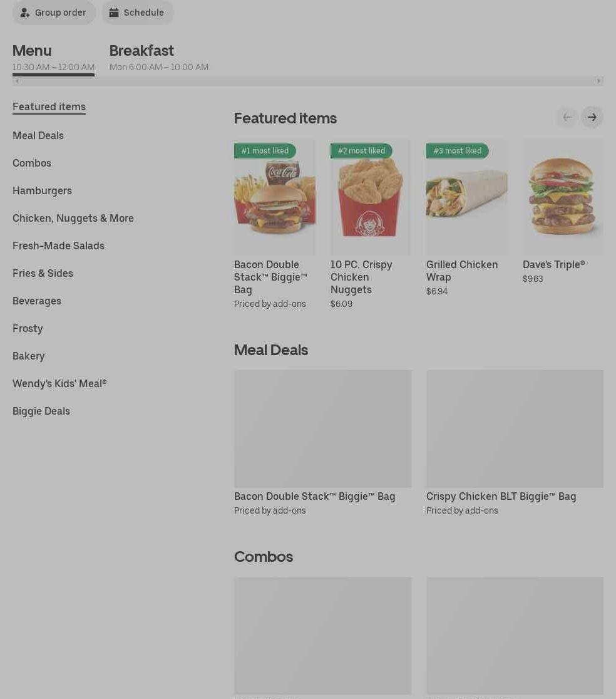
Task: Select the Biggie Deals category
Action: [x=41, y=411]
